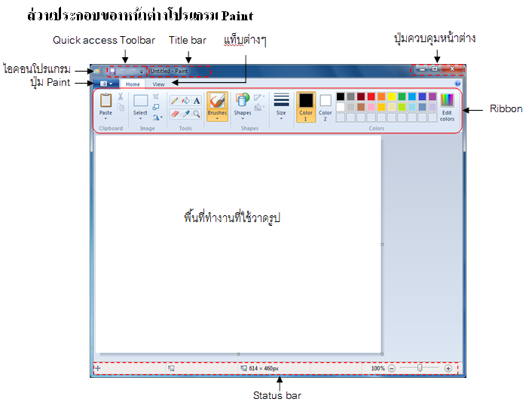Select the Eraser tool
The height and width of the screenshot is (402, 532).
pos(175,114)
